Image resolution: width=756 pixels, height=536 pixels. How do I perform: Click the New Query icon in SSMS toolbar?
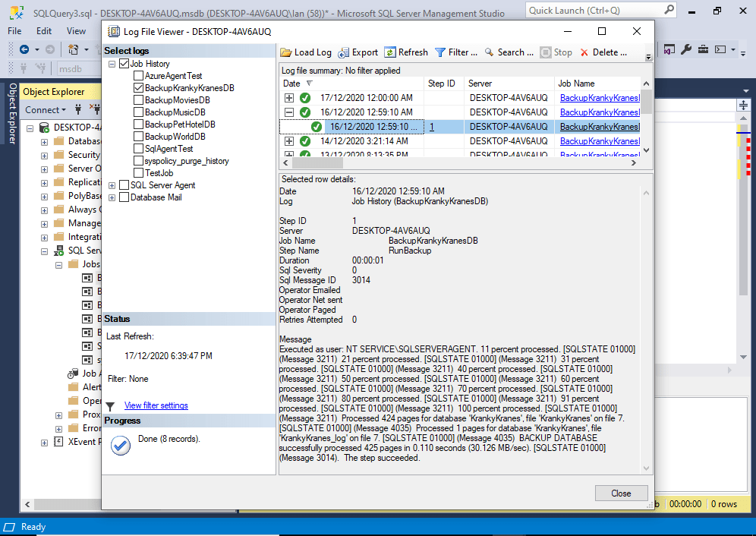pos(74,49)
